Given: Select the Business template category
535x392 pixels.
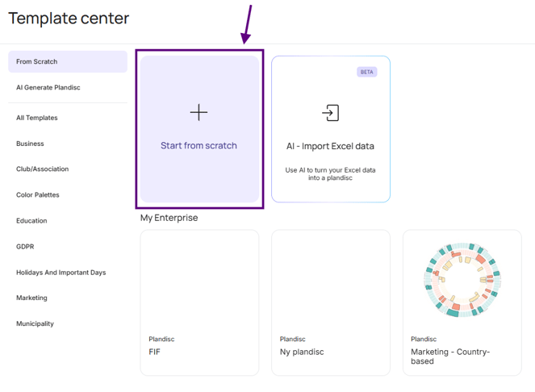Looking at the screenshot, I should click(30, 144).
